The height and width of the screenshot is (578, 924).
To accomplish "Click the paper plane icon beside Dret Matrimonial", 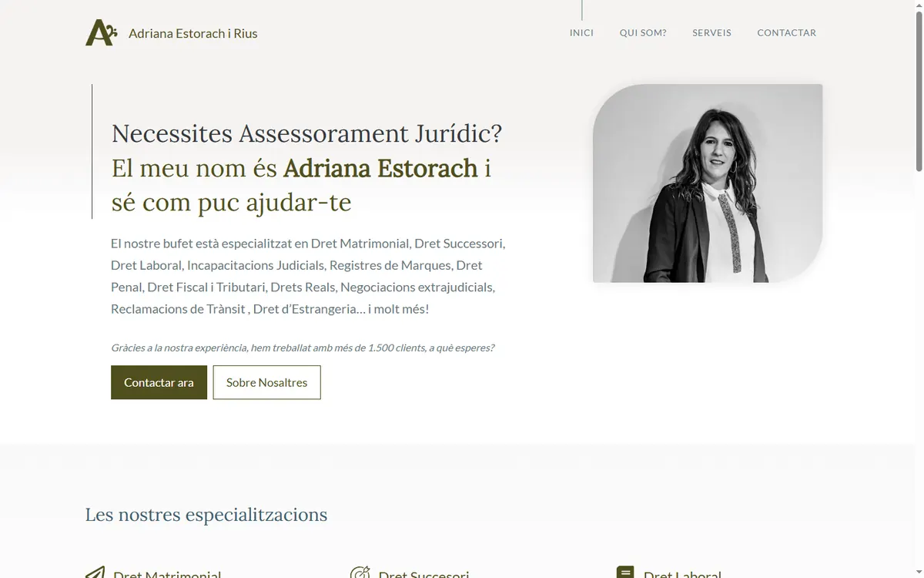I will [95, 573].
